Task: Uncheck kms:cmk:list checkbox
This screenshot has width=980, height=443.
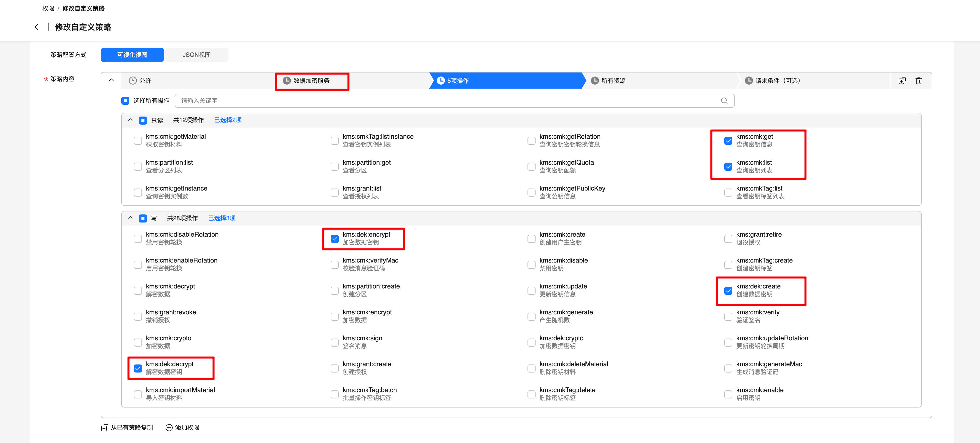Action: 728,167
